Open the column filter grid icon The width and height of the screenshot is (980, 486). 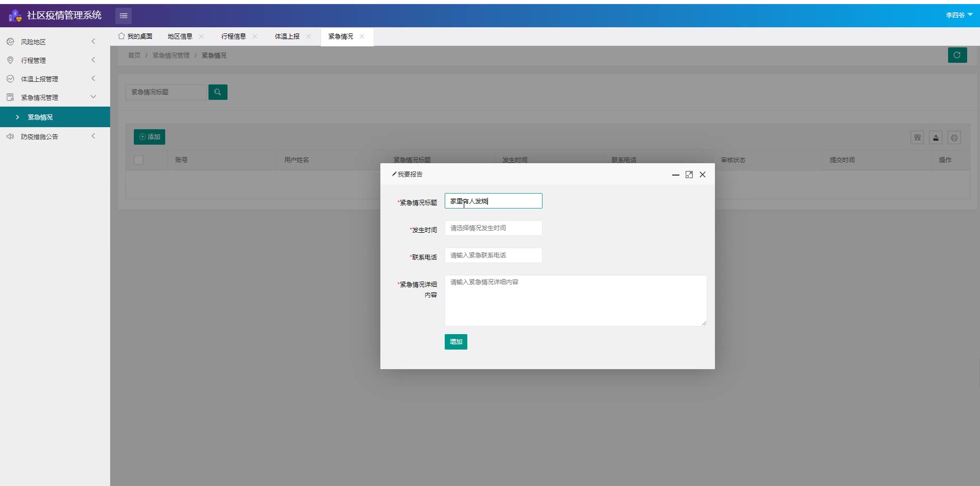917,137
